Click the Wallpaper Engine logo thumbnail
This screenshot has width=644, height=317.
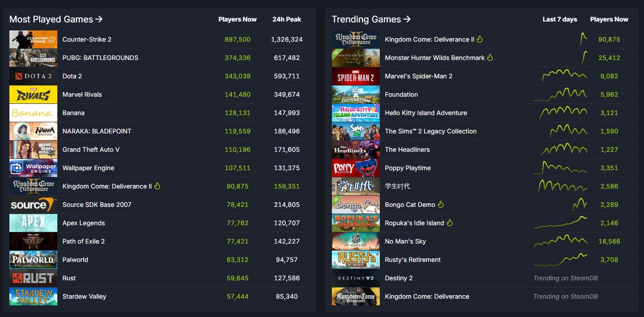33,168
